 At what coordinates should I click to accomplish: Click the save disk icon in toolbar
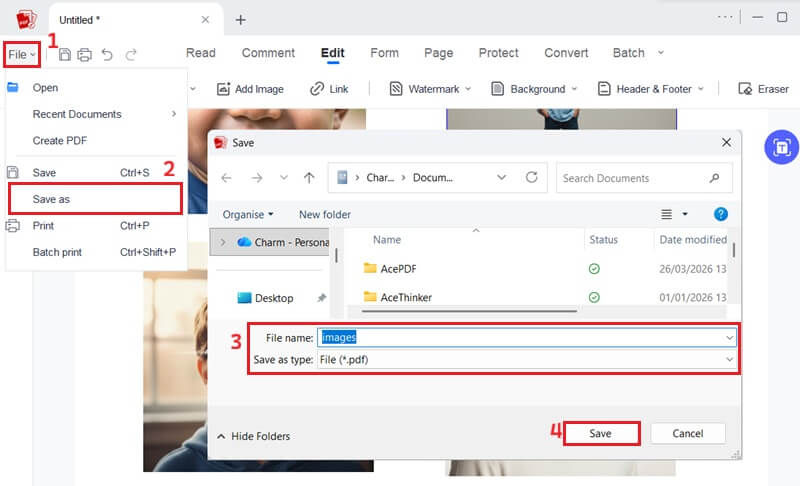point(65,55)
